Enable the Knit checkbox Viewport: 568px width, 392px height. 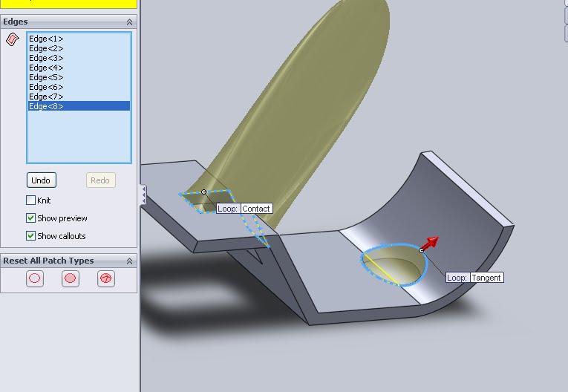coord(30,200)
